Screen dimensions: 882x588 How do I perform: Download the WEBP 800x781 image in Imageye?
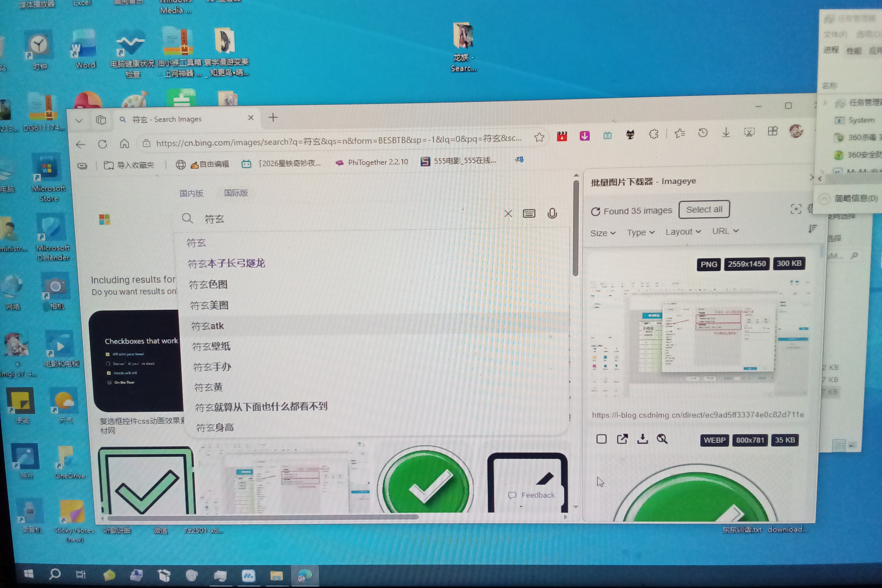click(642, 439)
